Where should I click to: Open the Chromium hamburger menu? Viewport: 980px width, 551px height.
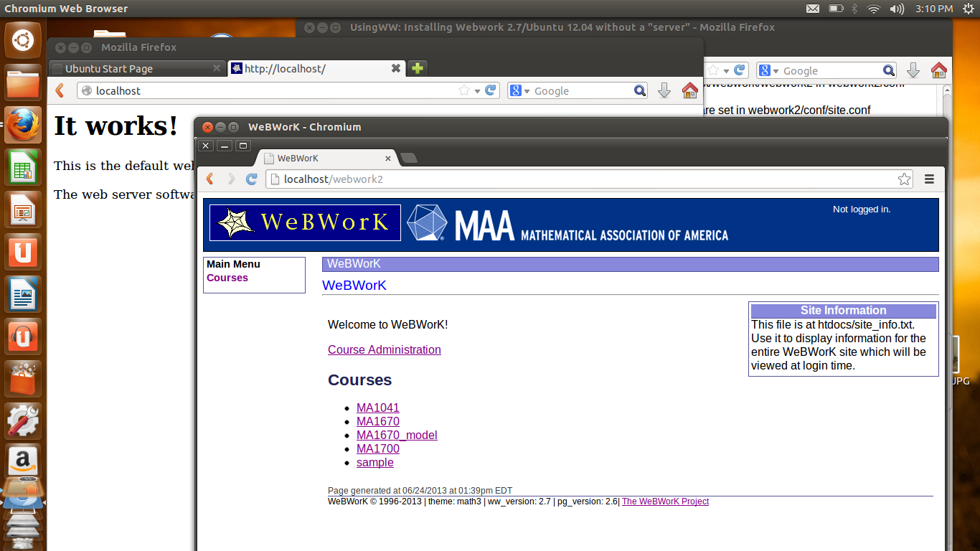929,179
